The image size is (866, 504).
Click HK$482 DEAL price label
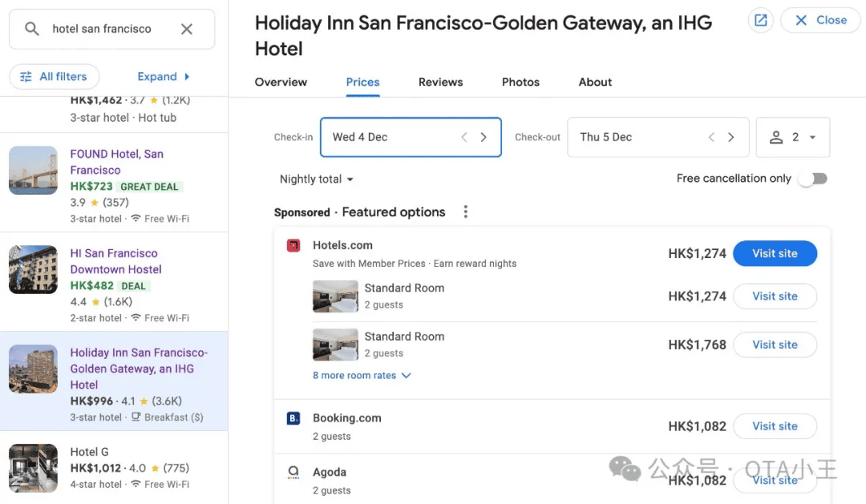(x=110, y=286)
